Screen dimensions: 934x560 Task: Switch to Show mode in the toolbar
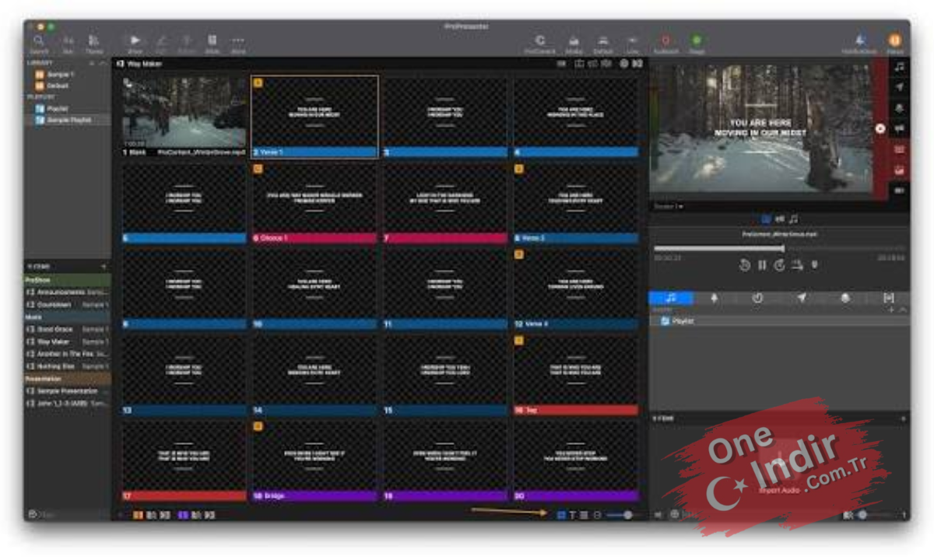click(135, 44)
